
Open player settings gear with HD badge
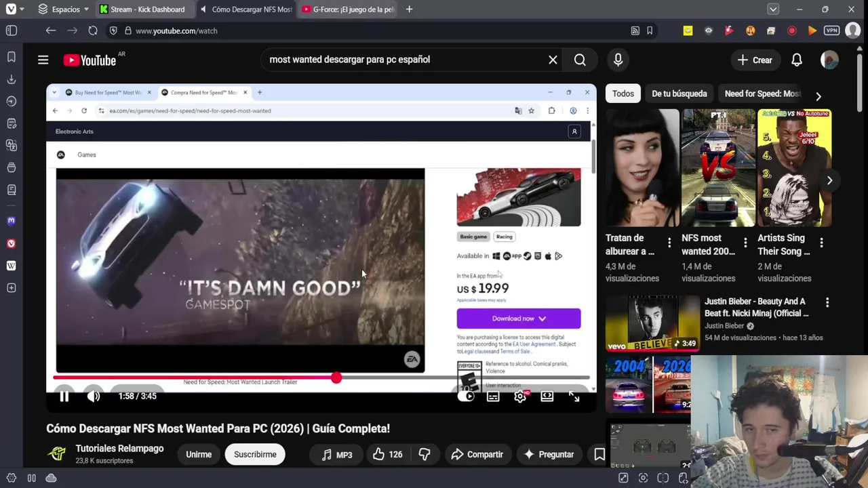click(x=520, y=396)
